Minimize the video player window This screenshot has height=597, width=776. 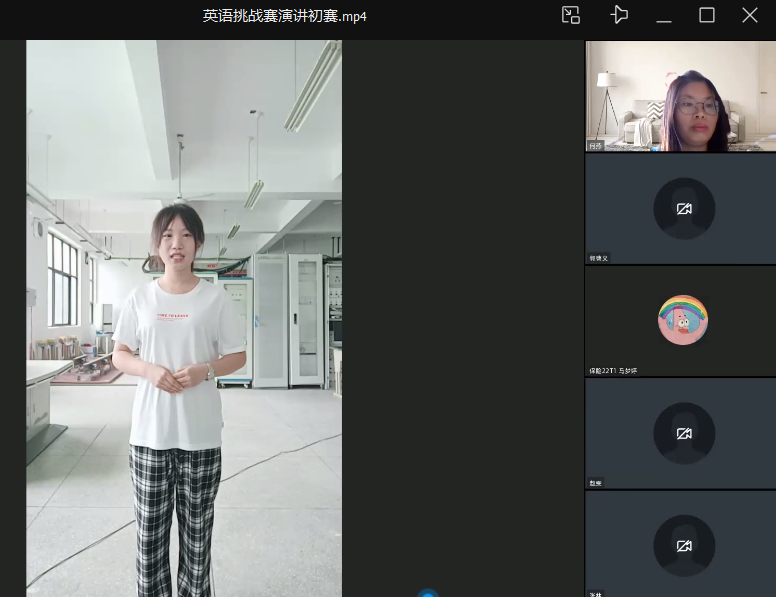click(x=663, y=16)
